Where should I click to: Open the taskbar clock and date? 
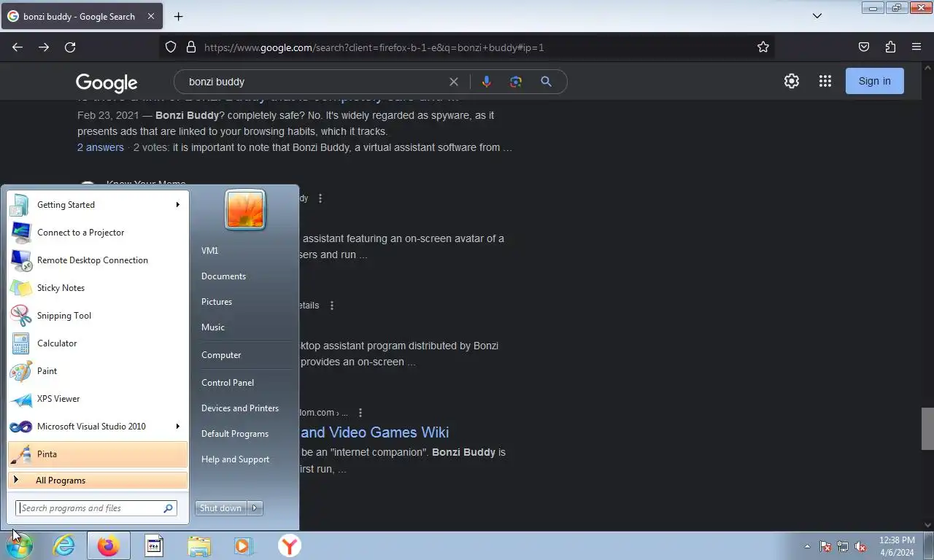(x=897, y=546)
